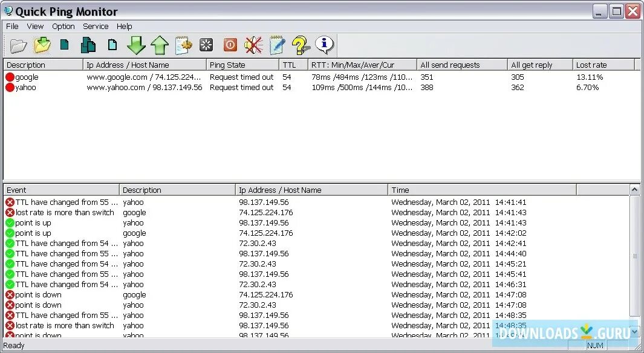Click the All send requests header
The height and width of the screenshot is (353, 644).
click(463, 65)
